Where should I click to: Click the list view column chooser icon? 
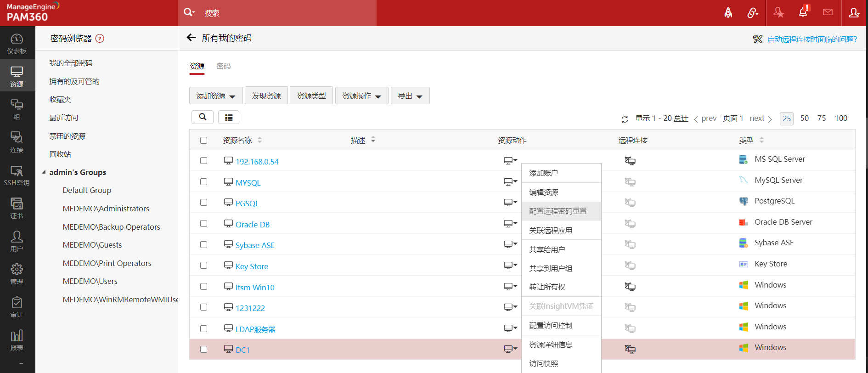229,118
